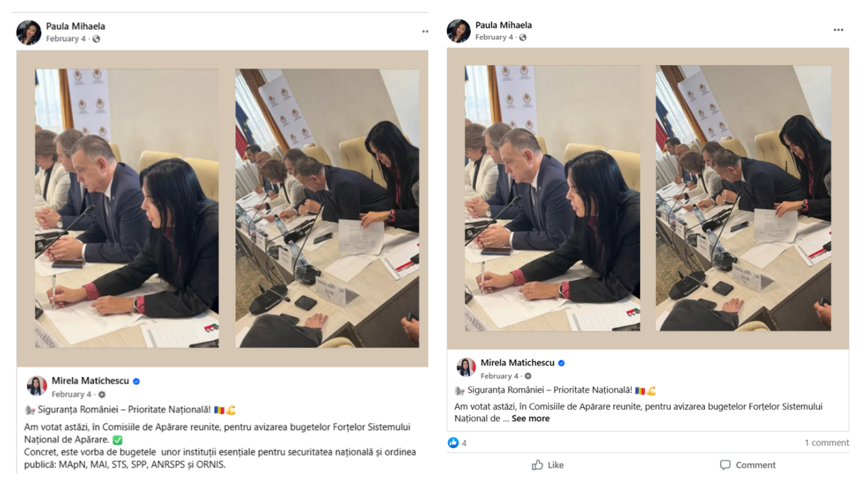Image resolution: width=868 pixels, height=486 pixels.
Task: Open the right photo in the right post
Action: (743, 198)
